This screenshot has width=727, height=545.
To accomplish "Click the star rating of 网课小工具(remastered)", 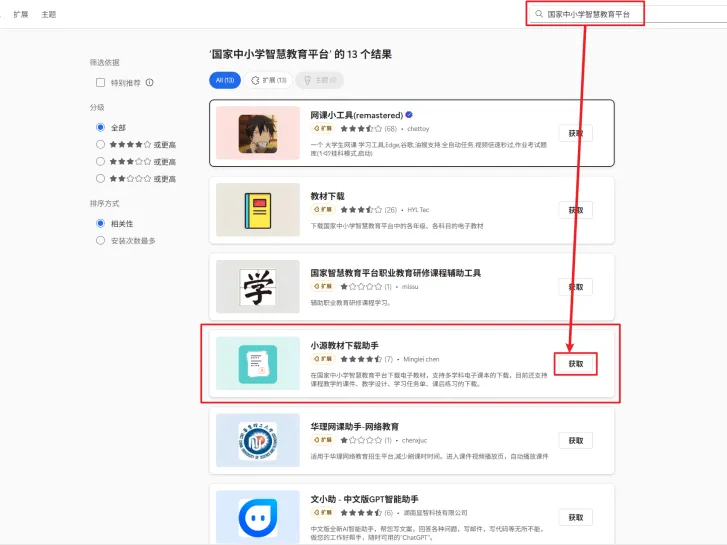I will pyautogui.click(x=361, y=128).
